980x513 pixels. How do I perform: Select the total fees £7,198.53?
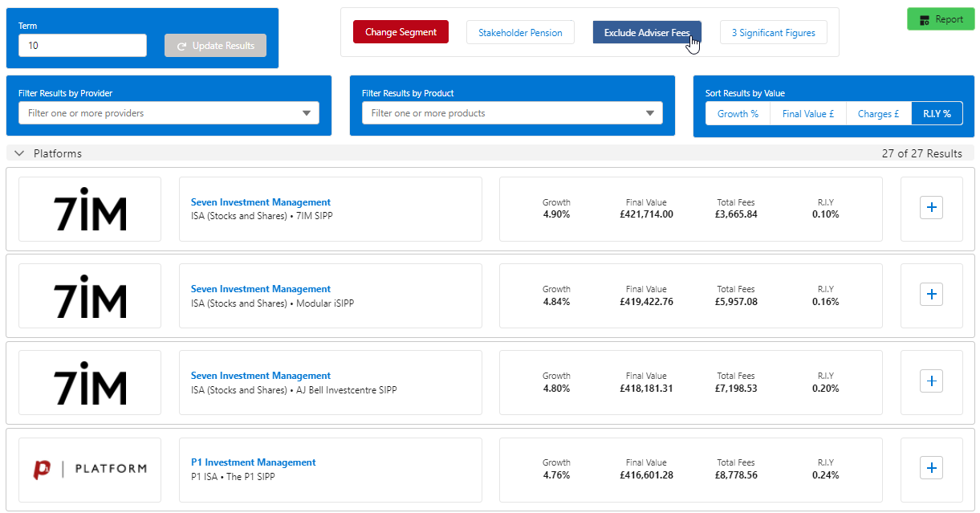coord(736,389)
